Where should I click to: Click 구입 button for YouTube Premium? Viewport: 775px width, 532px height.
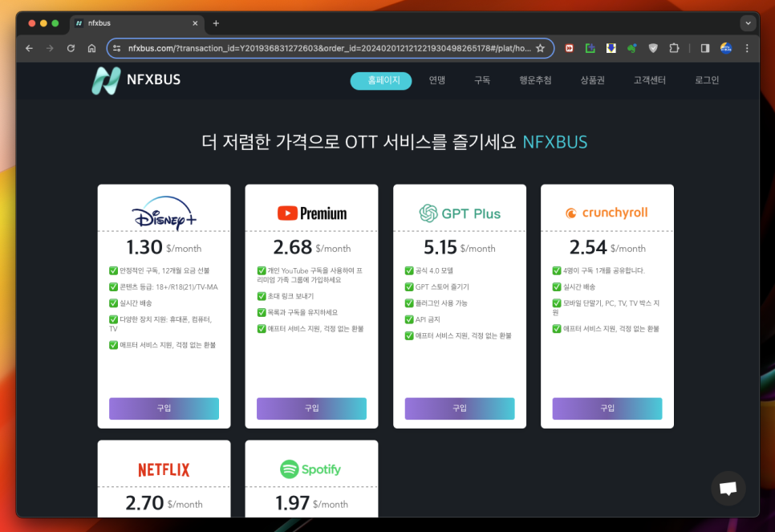(x=312, y=408)
